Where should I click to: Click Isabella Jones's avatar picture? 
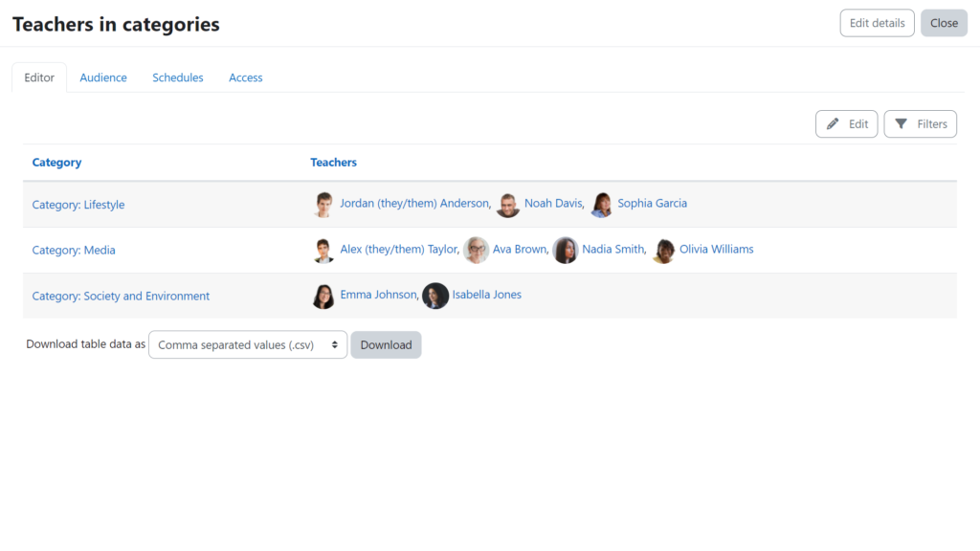435,297
